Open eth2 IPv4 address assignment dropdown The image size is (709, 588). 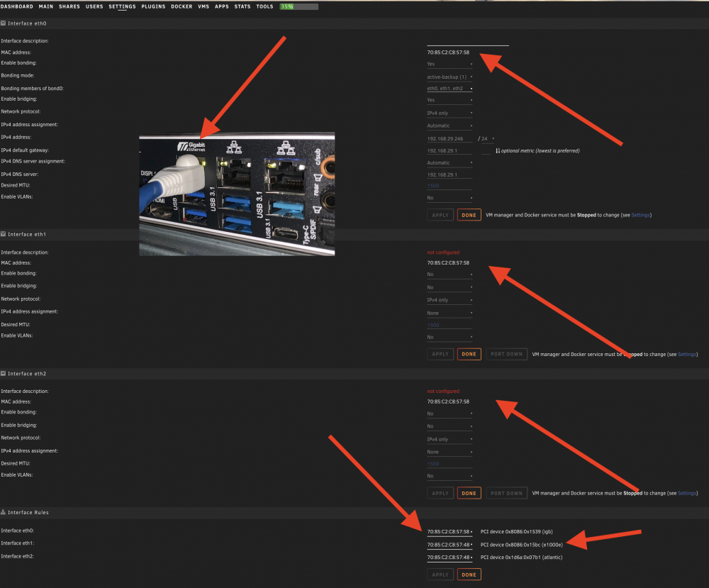click(450, 453)
